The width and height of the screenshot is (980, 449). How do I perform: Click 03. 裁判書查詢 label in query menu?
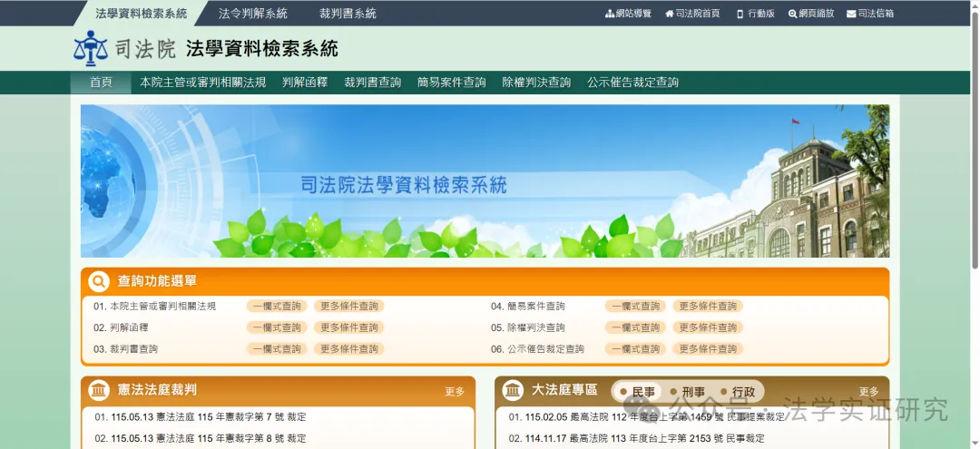(x=125, y=349)
